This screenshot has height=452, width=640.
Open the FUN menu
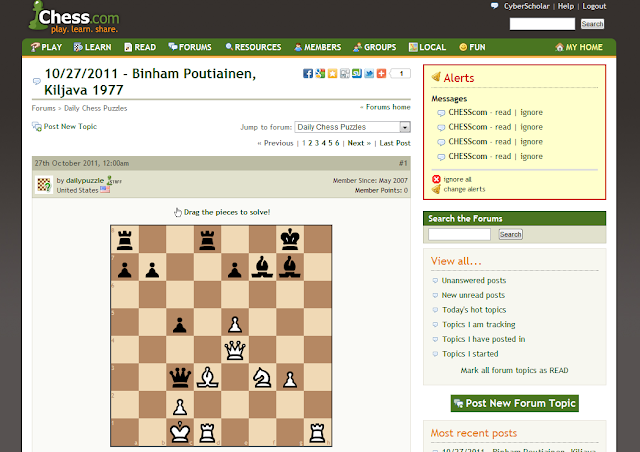(x=472, y=47)
